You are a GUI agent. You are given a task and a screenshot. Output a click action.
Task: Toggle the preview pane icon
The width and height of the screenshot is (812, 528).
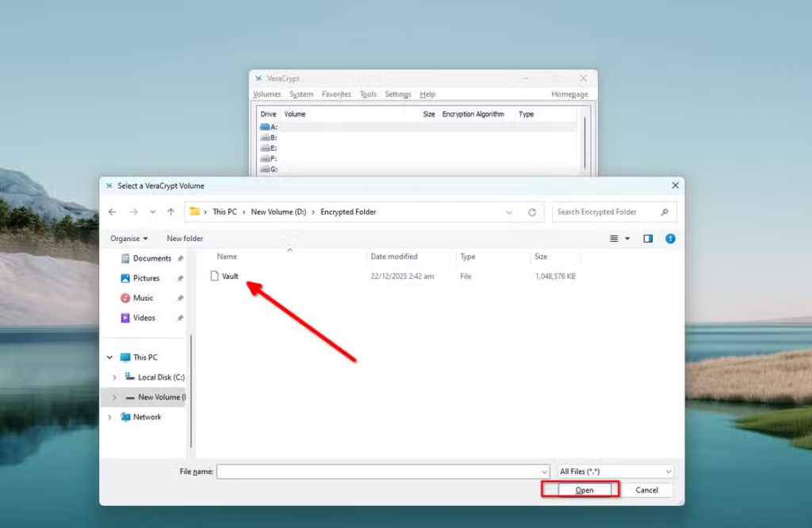point(648,239)
